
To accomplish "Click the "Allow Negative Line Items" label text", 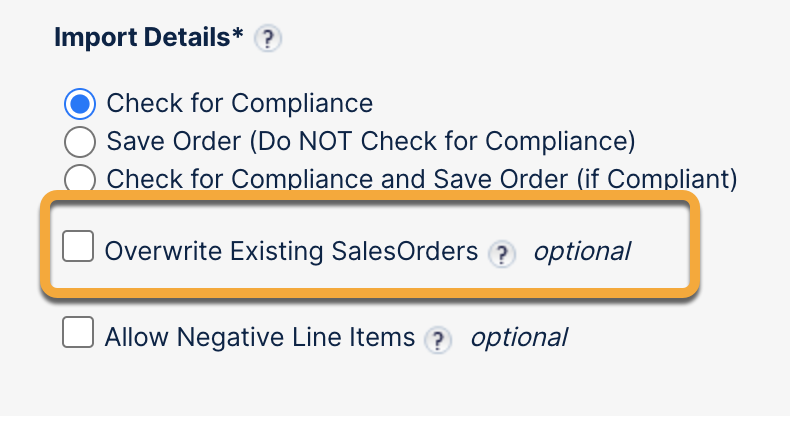I will [x=260, y=338].
